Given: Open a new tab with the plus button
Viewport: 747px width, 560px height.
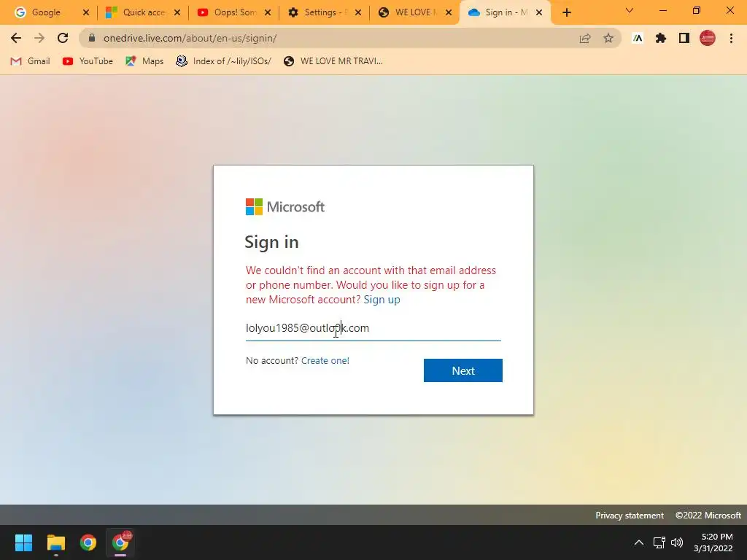Looking at the screenshot, I should coord(566,12).
